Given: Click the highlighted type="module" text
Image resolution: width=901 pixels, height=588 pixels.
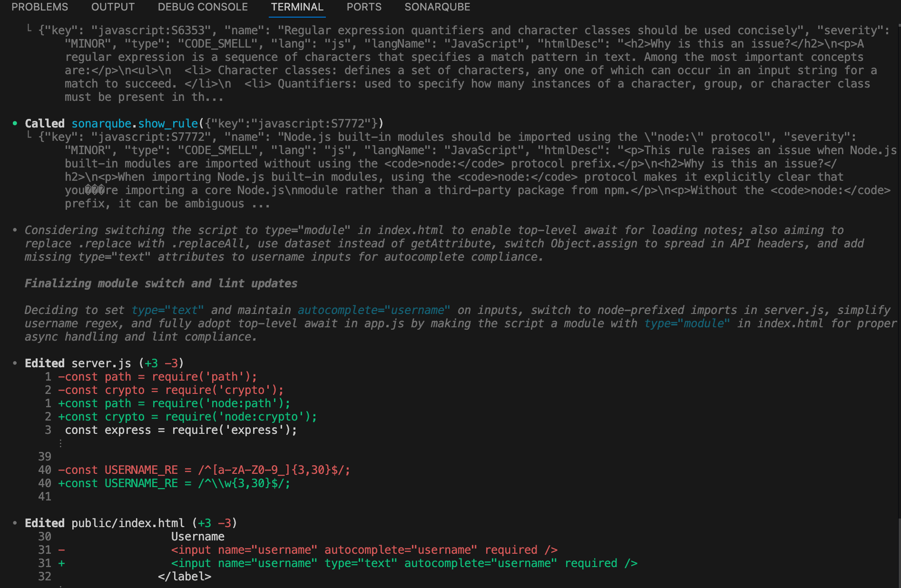Looking at the screenshot, I should pyautogui.click(x=686, y=323).
